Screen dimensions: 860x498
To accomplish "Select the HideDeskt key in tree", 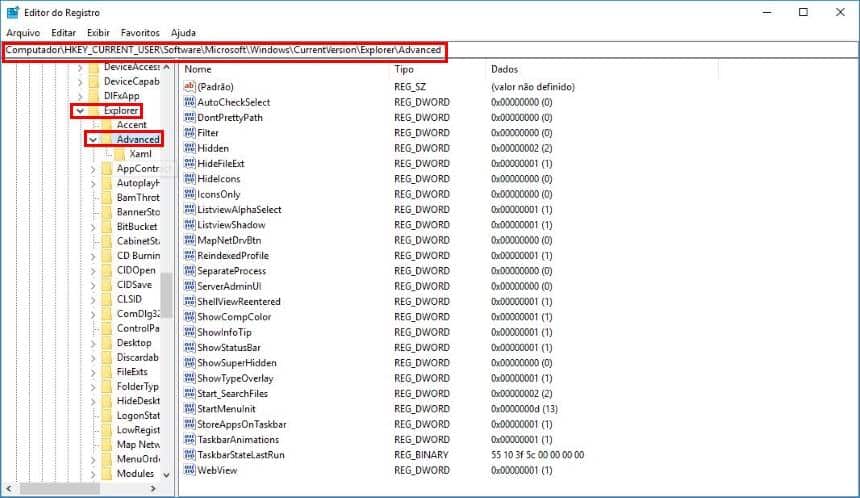I will [138, 401].
